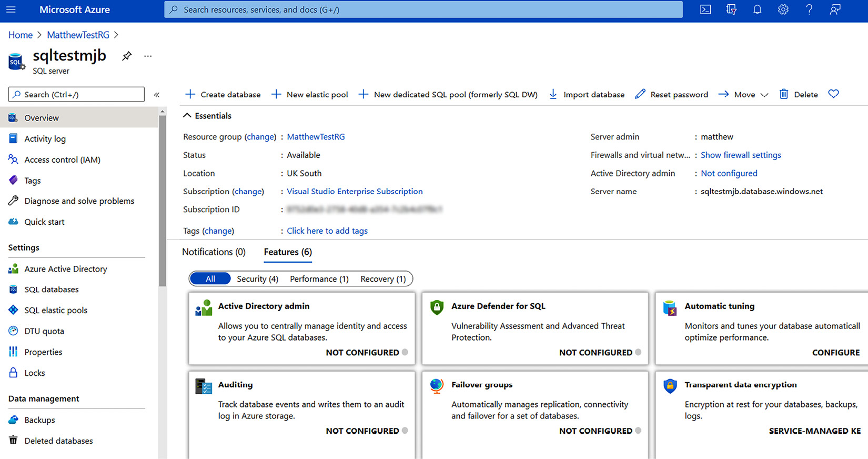Go to the Home breadcrumb

tap(21, 35)
